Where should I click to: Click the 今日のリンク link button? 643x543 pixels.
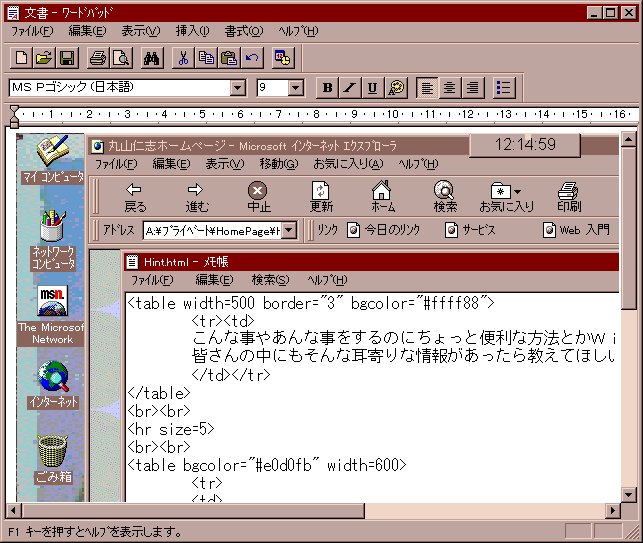pyautogui.click(x=384, y=230)
